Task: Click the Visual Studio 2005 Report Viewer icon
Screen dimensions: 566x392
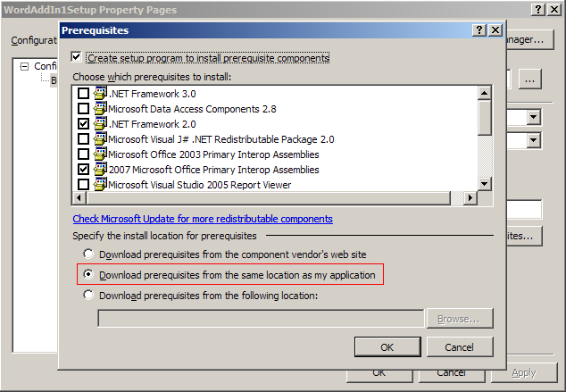Action: [100, 184]
